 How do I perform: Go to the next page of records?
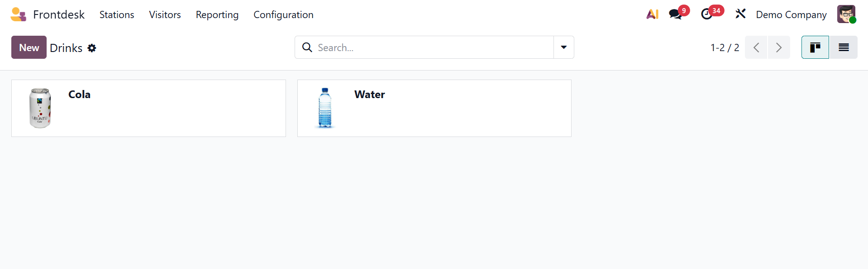779,47
